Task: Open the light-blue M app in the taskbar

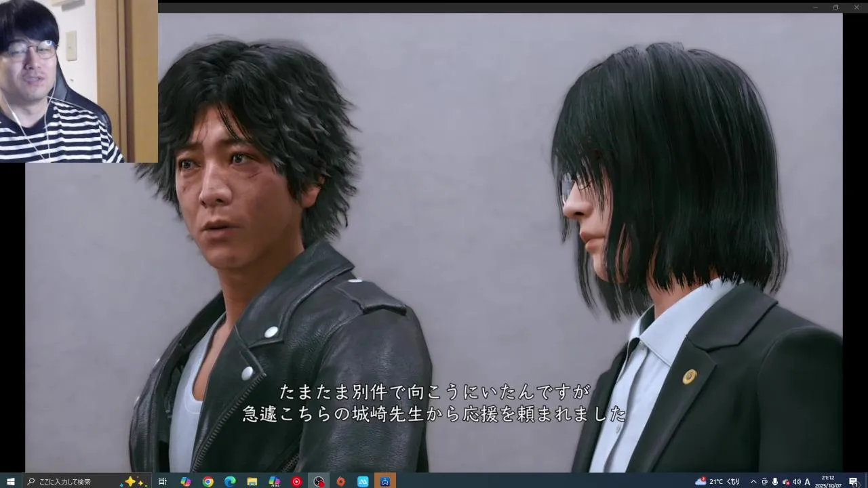Action: (363, 481)
